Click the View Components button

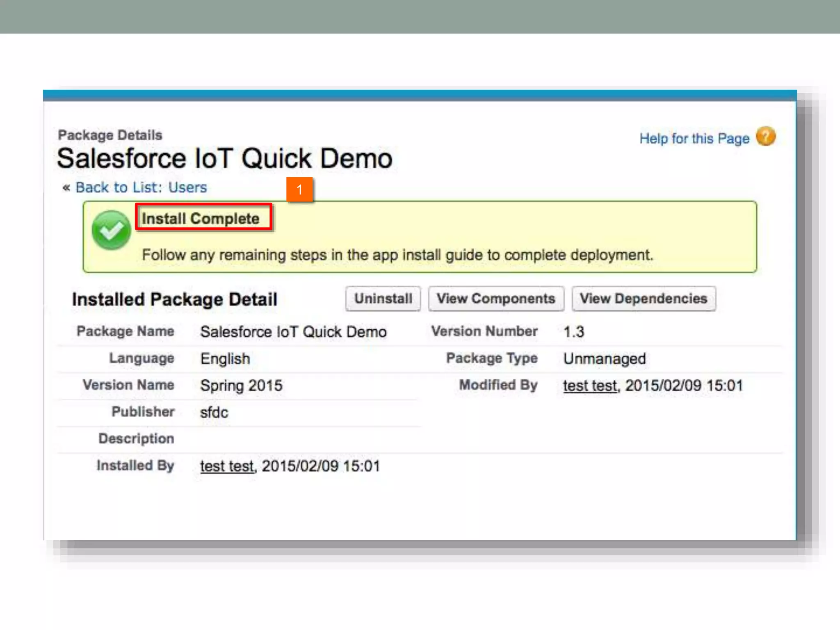[495, 299]
